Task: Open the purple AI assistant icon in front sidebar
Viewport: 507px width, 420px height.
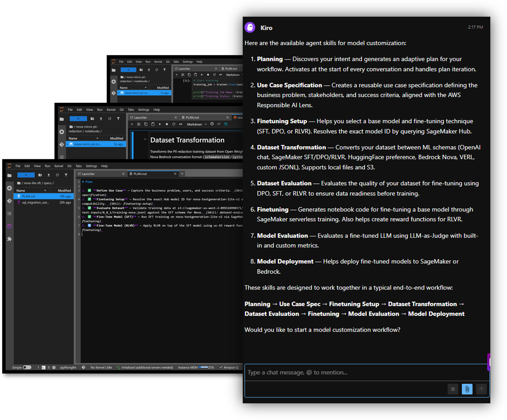Action: pos(9,226)
